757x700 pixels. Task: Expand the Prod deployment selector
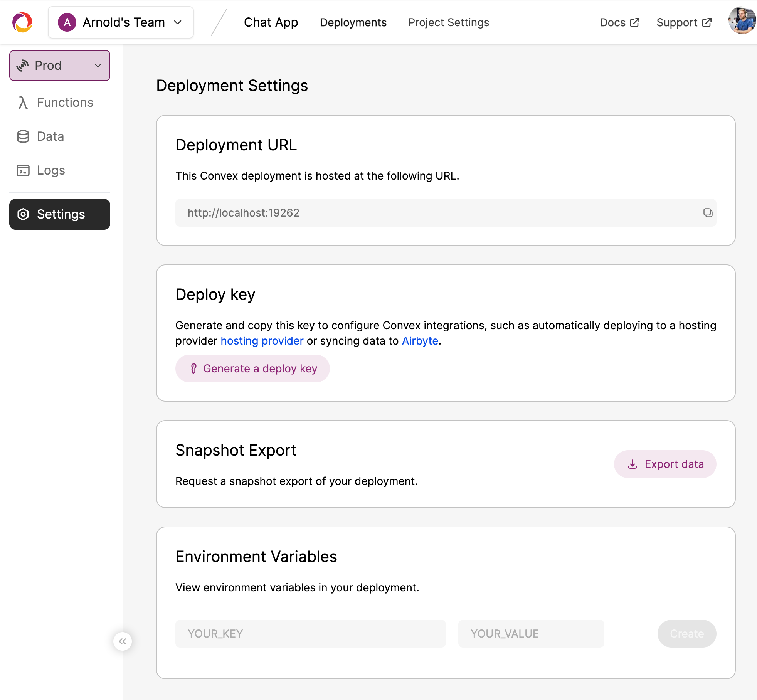point(60,66)
